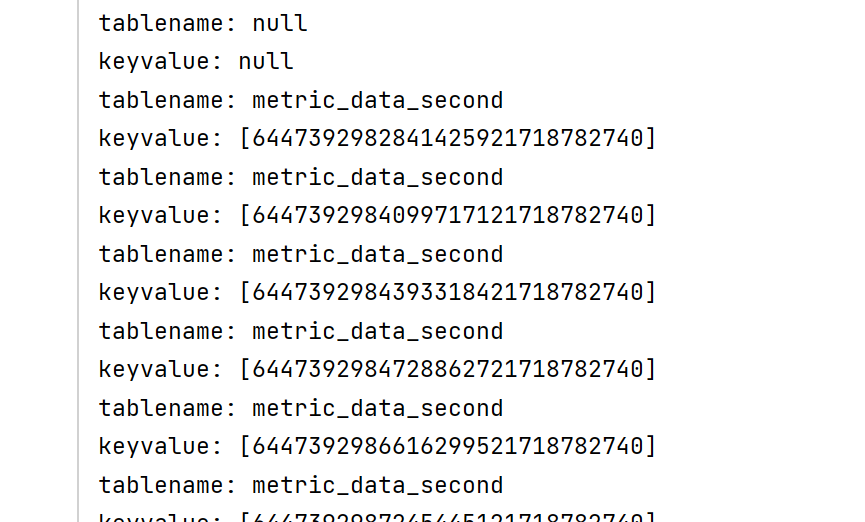This screenshot has width=865, height=522.
Task: Select metric_data_second above keyvalue 6447392984099717121718782740
Action: [378, 178]
